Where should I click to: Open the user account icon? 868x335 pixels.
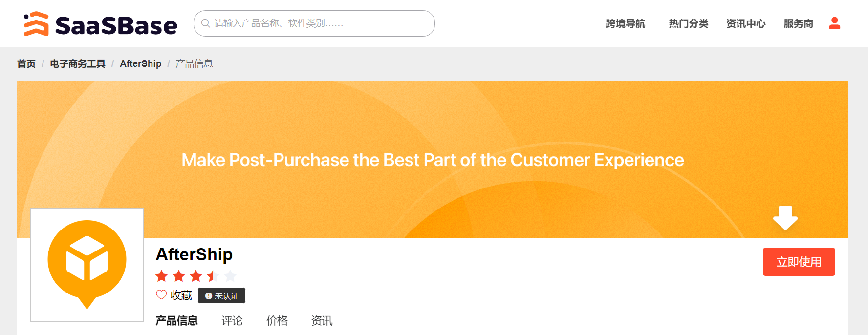coord(834,23)
